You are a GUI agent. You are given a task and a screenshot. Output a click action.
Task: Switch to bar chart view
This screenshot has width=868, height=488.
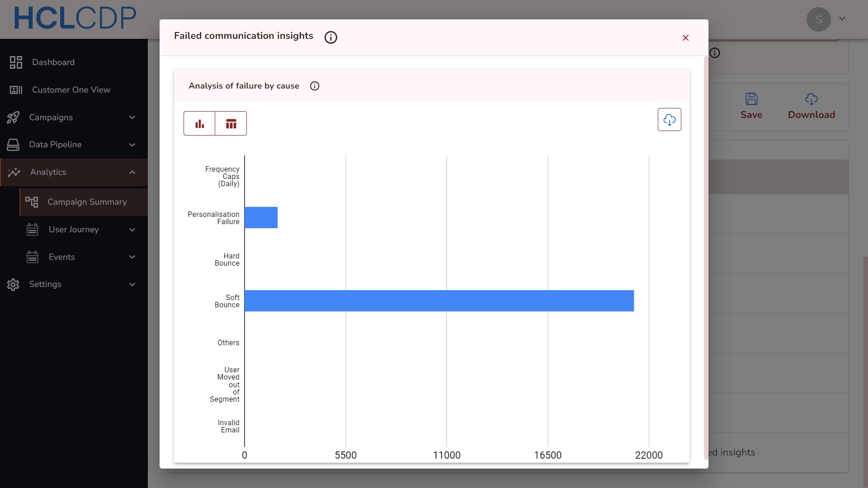pyautogui.click(x=199, y=123)
